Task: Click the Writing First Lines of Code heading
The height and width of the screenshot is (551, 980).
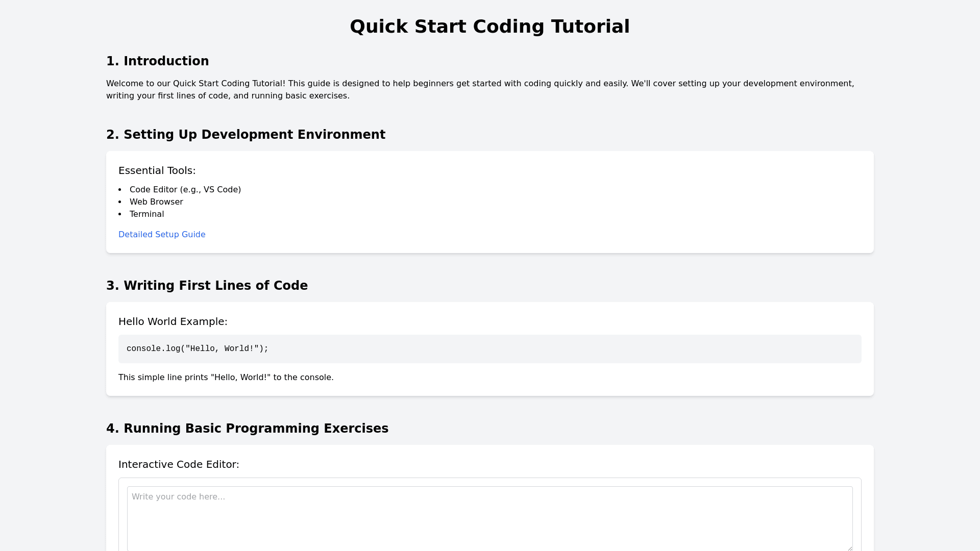Action: [x=207, y=286]
